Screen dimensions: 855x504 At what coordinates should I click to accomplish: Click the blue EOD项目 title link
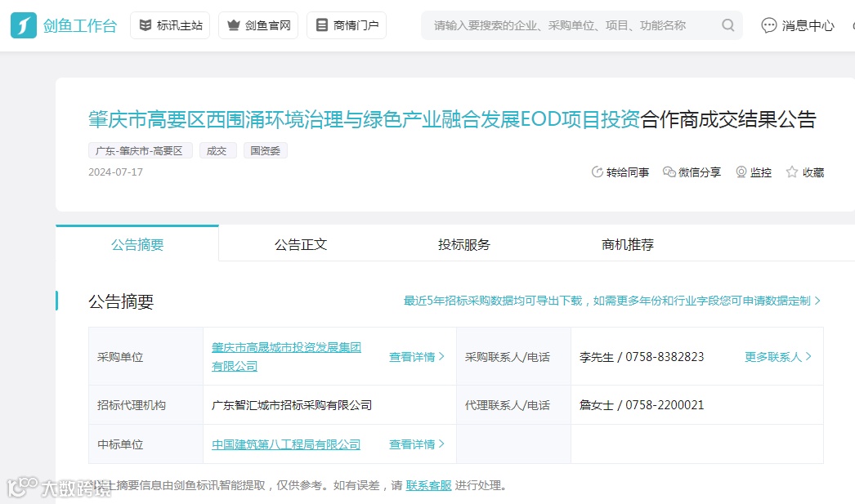(x=364, y=119)
